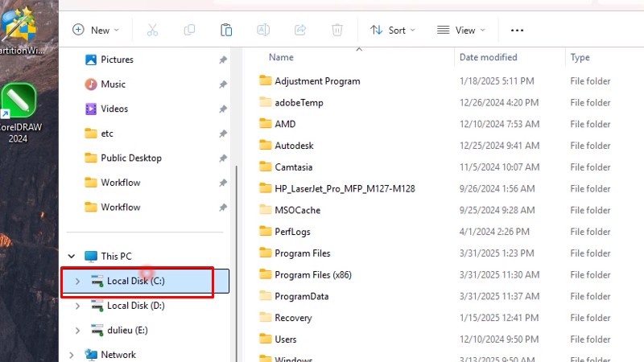
Task: Unpin Pictures using its pin icon
Action: [223, 60]
